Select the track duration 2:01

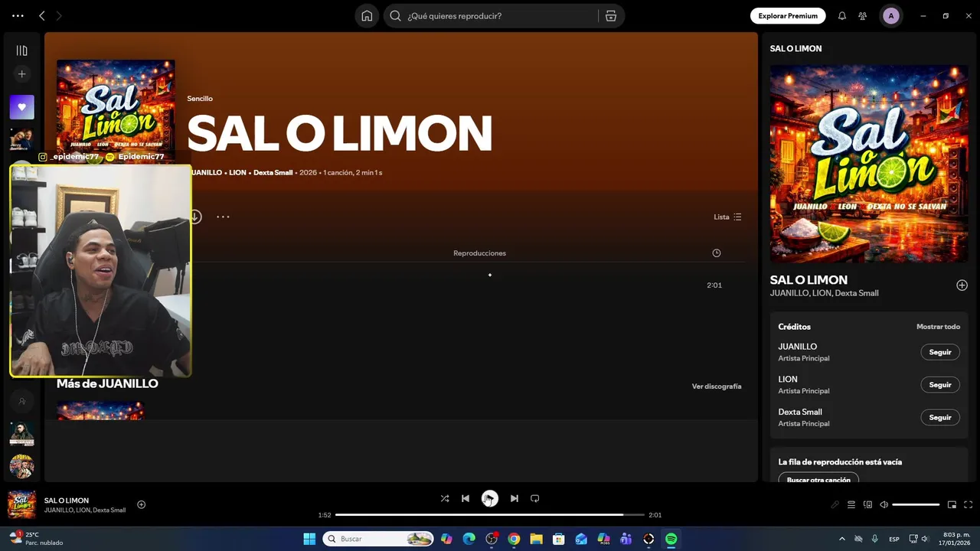714,285
